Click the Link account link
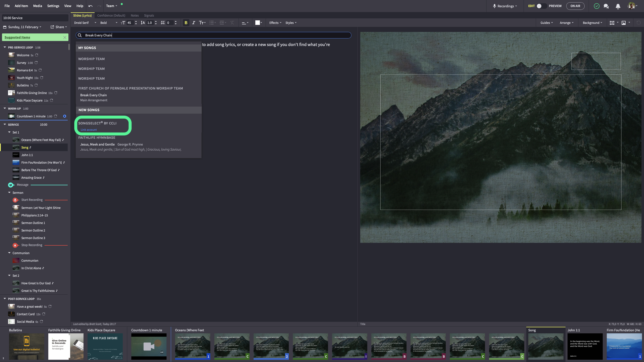The width and height of the screenshot is (644, 362). coord(89,130)
